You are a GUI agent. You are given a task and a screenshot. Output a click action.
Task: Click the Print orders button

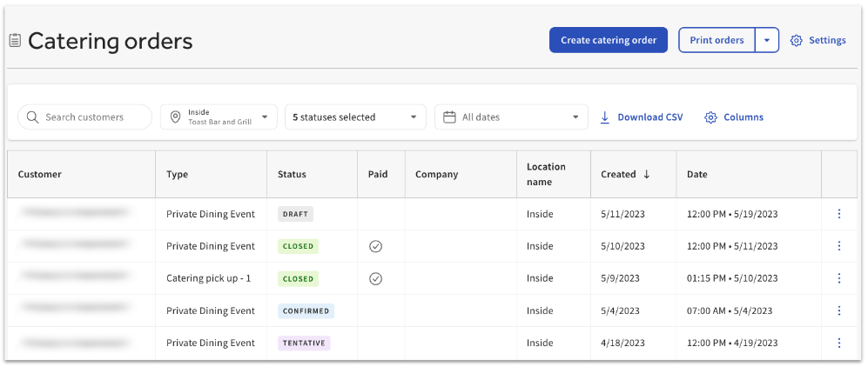click(x=717, y=40)
